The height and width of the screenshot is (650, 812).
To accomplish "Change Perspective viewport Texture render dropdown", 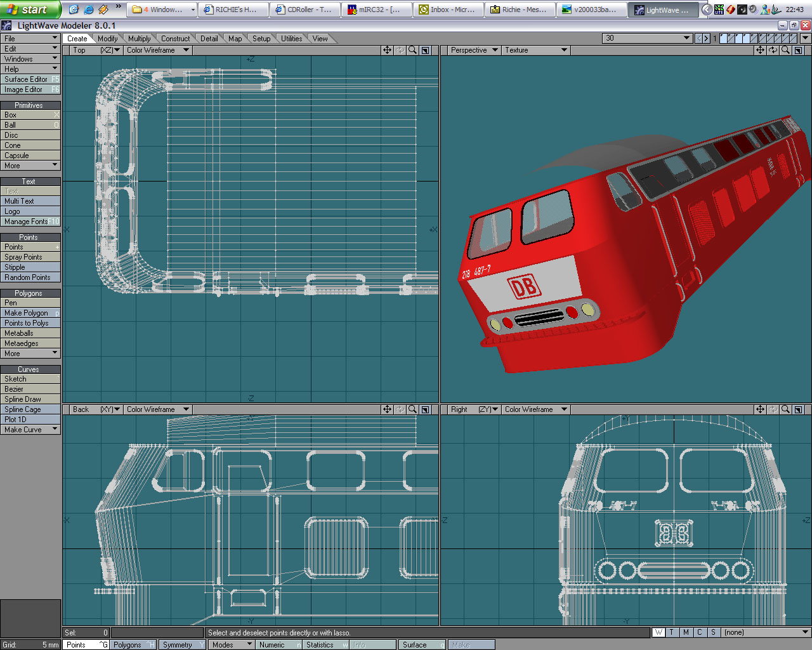I will click(535, 50).
